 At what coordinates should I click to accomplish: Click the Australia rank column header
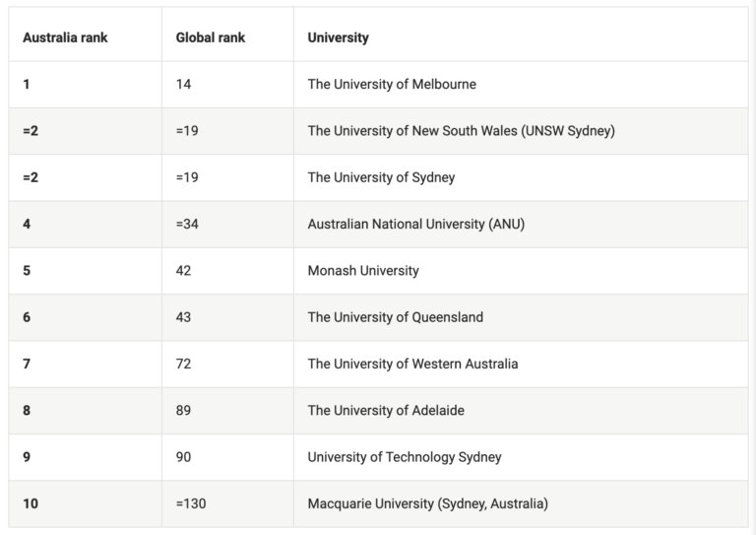[x=65, y=37]
